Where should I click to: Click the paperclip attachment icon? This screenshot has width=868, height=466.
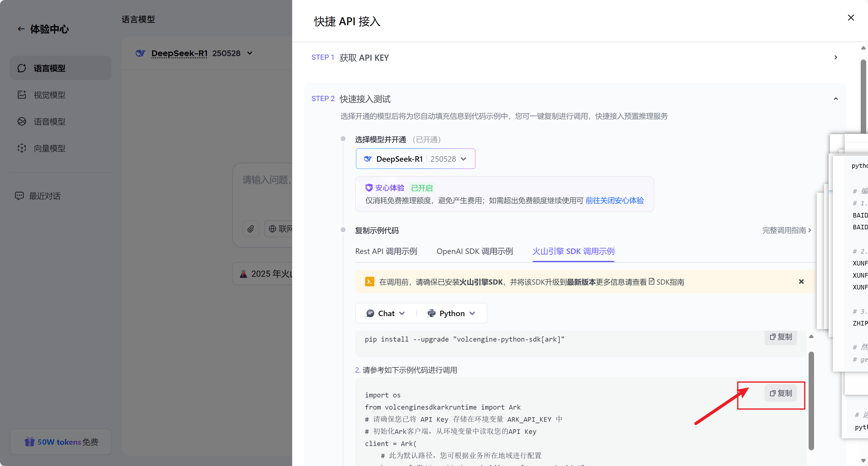tap(251, 229)
